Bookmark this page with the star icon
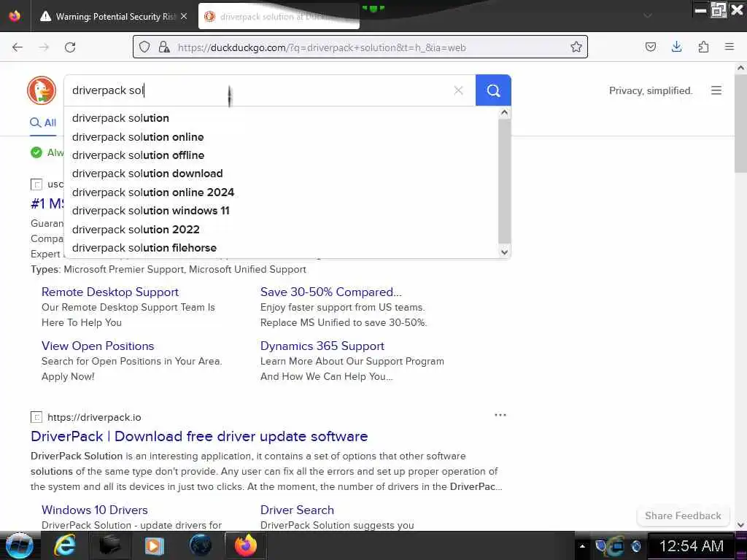 click(576, 47)
